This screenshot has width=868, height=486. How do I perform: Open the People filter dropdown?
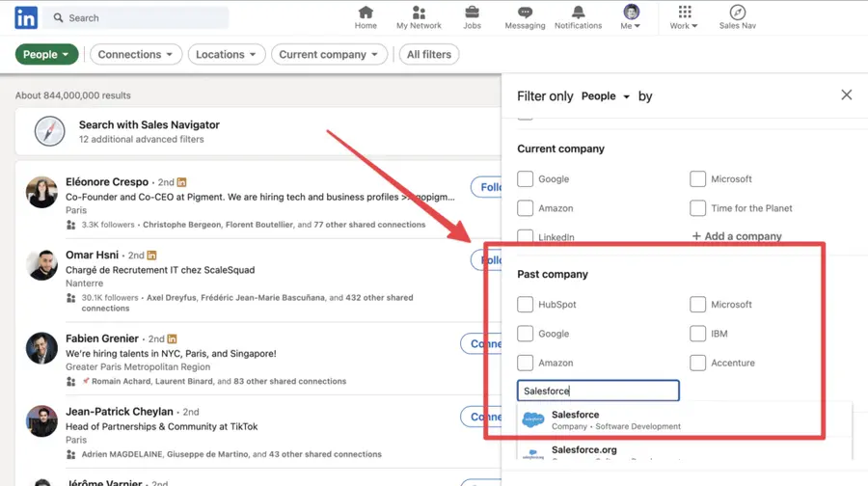click(46, 54)
